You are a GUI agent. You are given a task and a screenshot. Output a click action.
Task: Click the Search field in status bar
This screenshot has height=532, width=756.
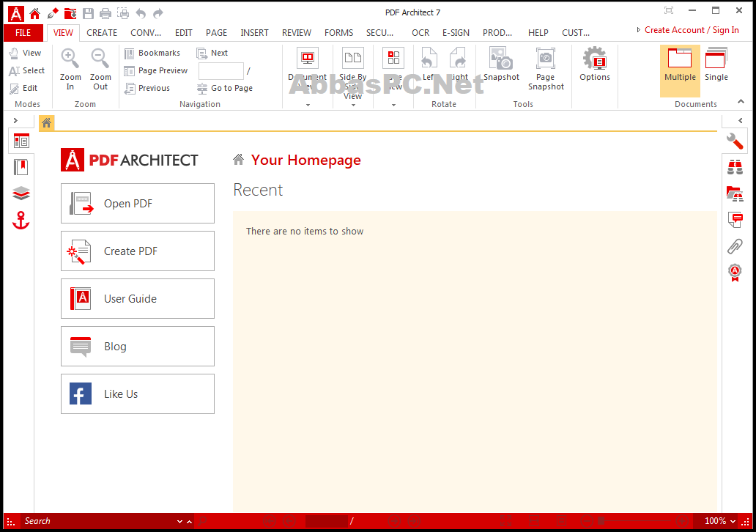(x=98, y=521)
